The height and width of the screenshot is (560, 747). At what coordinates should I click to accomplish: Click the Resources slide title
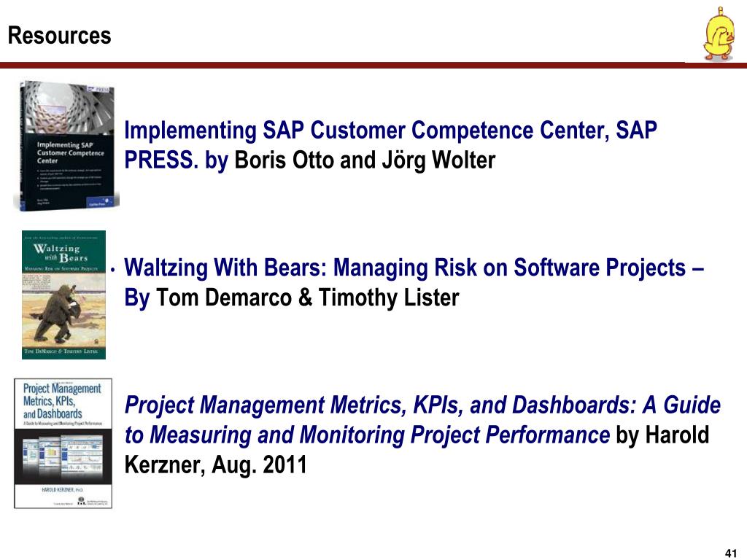60,36
